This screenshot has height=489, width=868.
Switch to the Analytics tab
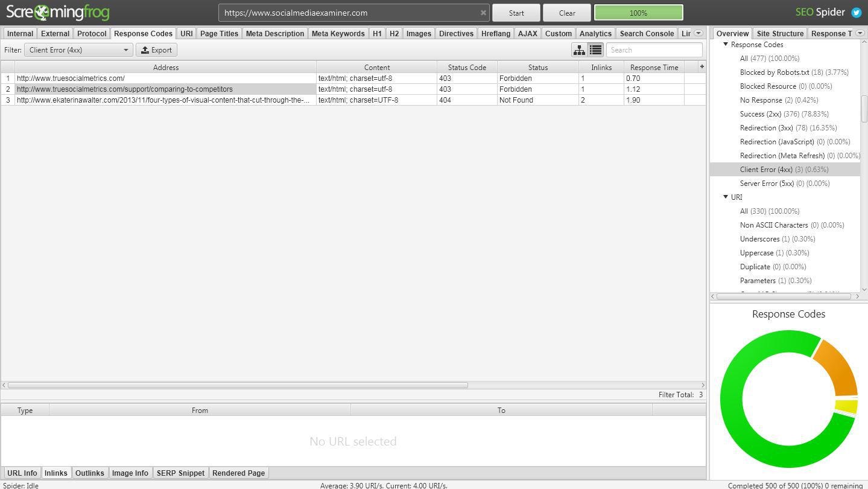[595, 34]
